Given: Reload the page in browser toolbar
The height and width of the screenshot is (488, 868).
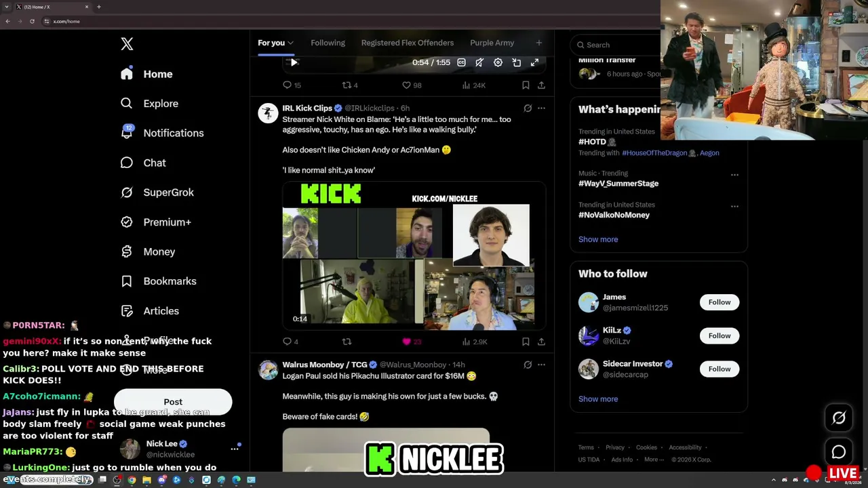Looking at the screenshot, I should 32,21.
